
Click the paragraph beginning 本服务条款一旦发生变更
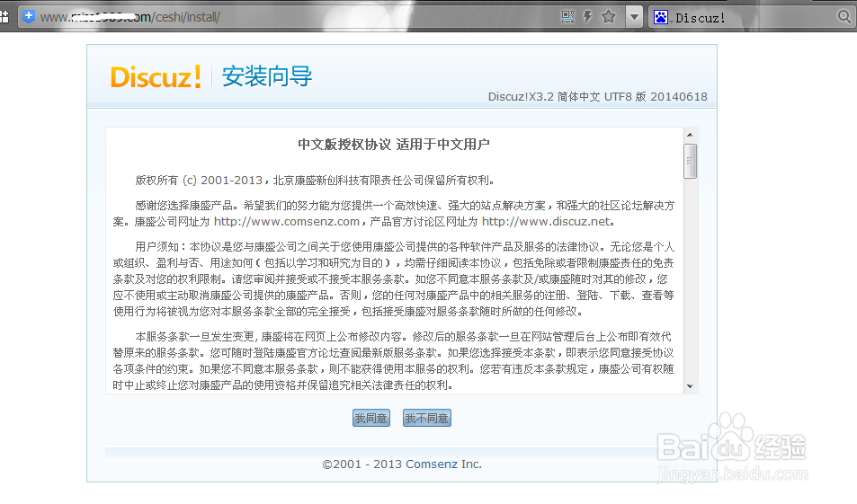click(x=394, y=361)
